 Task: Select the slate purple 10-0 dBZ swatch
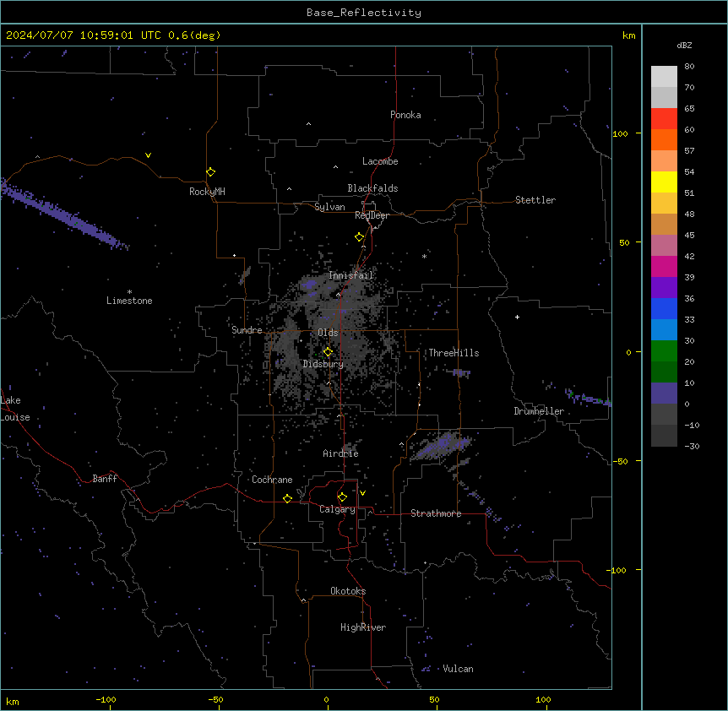664,393
